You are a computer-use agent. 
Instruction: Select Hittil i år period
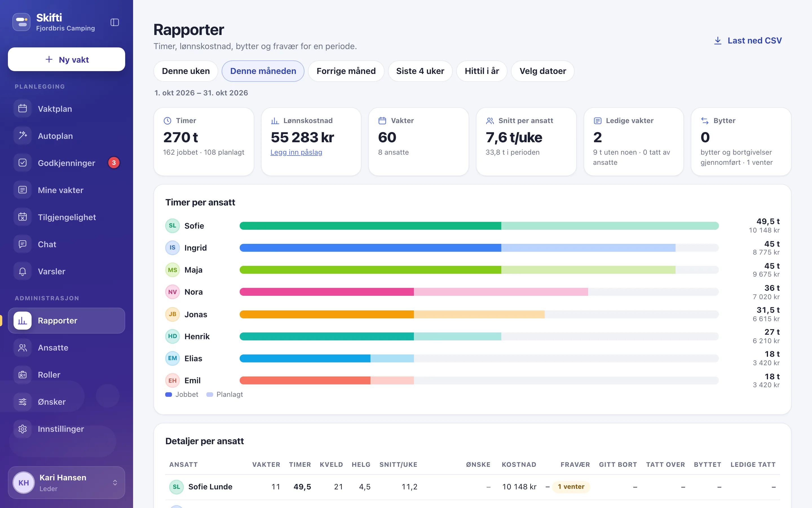pyautogui.click(x=482, y=71)
